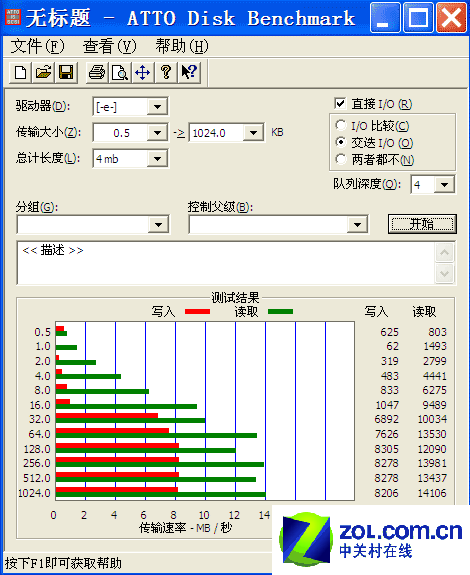Click the description scrollbar down arrow

click(x=445, y=274)
